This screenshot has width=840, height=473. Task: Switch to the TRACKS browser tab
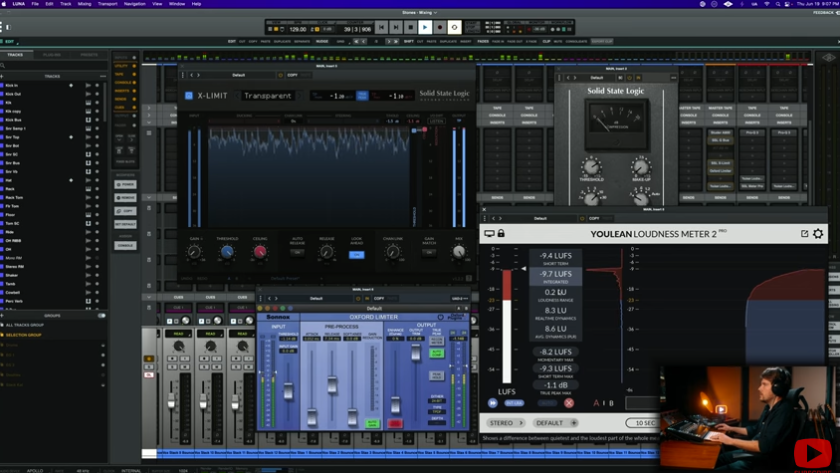click(x=15, y=55)
